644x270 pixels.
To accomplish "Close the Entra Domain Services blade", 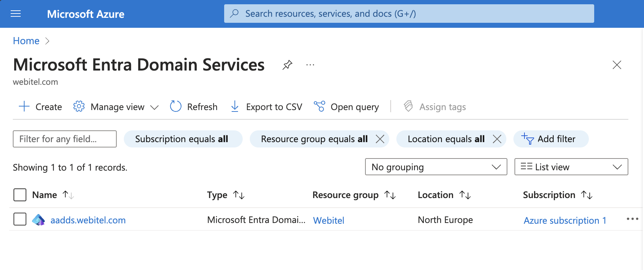I will click(617, 65).
